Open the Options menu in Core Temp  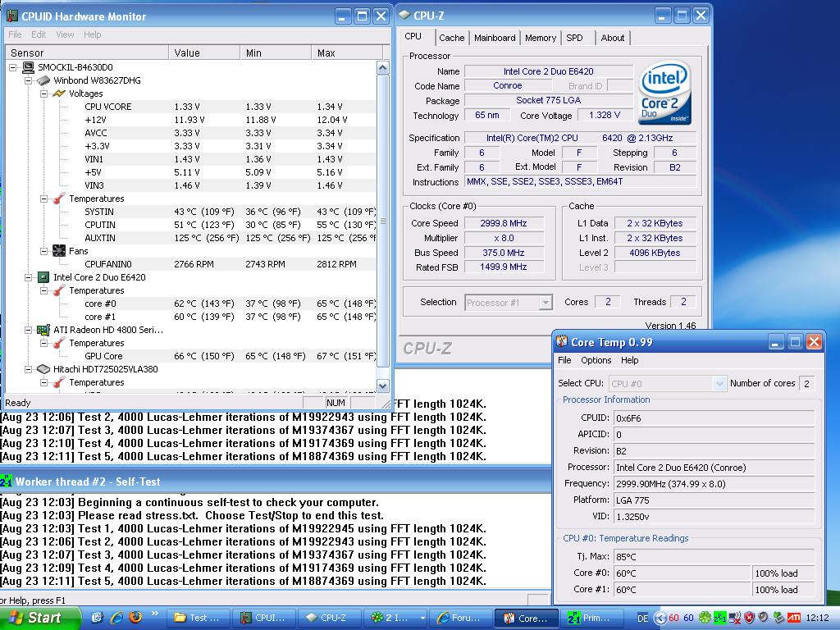tap(596, 360)
